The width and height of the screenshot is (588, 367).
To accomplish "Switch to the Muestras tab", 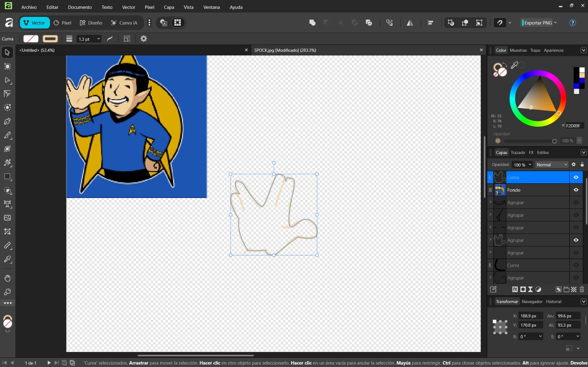I will (x=518, y=50).
